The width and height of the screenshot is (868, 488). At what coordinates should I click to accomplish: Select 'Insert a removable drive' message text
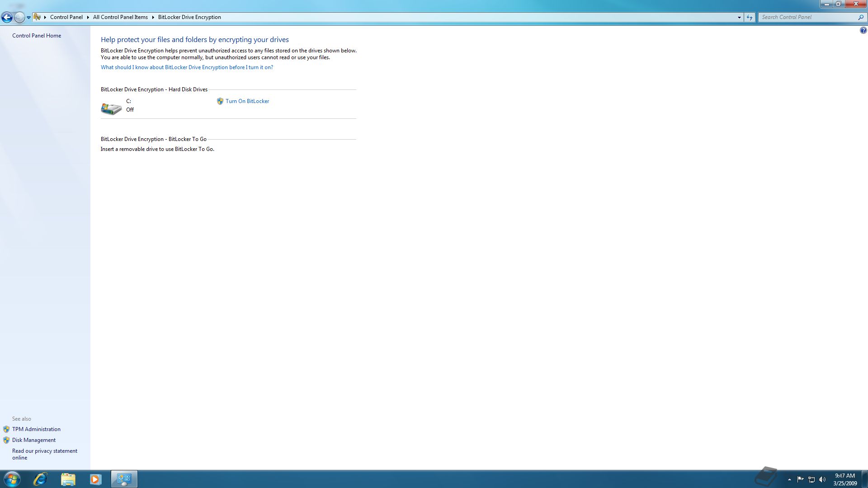click(x=157, y=149)
